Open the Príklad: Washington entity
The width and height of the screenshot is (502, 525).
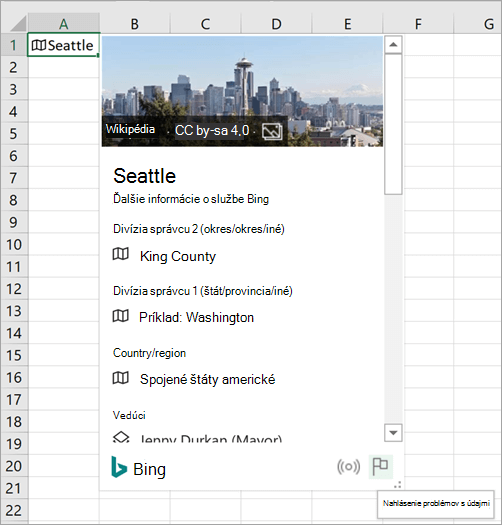197,317
